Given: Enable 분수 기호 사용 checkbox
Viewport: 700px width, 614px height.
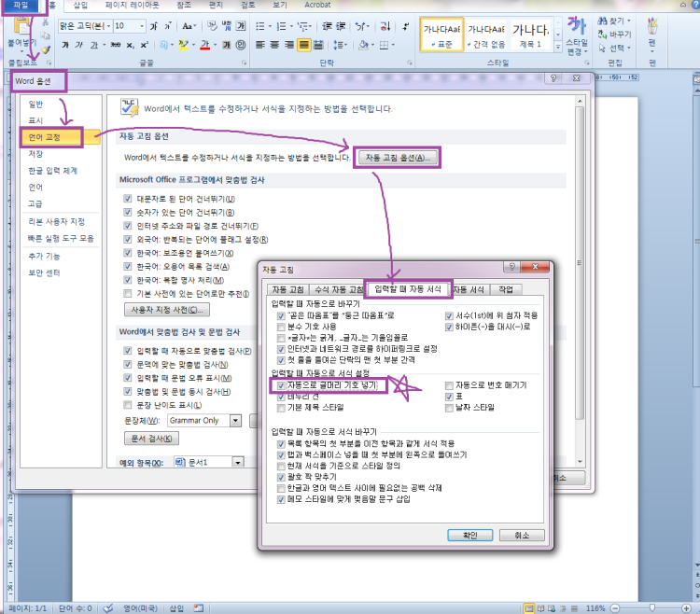Looking at the screenshot, I should tap(281, 327).
